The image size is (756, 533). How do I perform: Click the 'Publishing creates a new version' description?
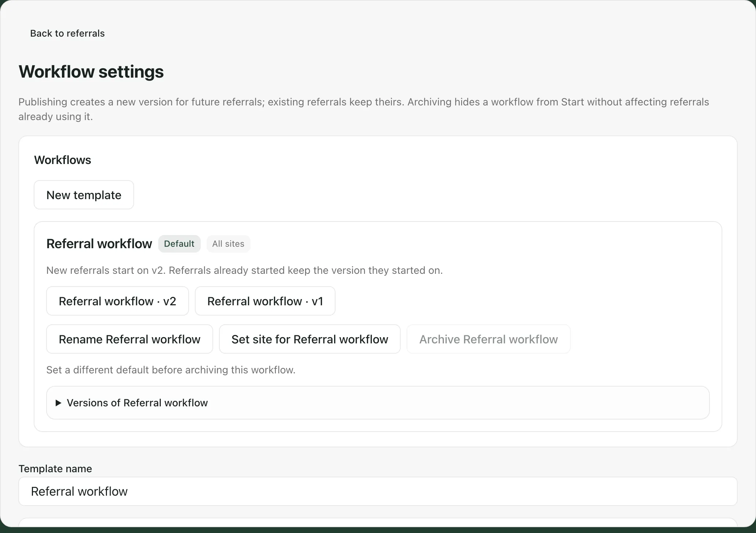click(364, 109)
